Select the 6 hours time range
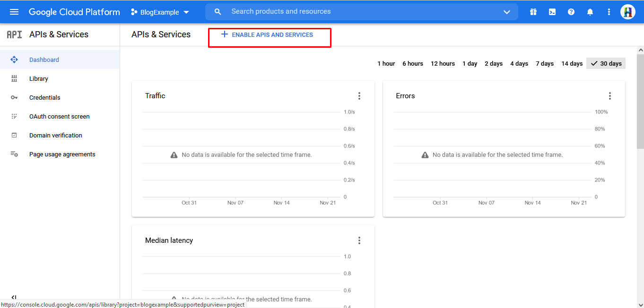644x308 pixels. pos(413,63)
